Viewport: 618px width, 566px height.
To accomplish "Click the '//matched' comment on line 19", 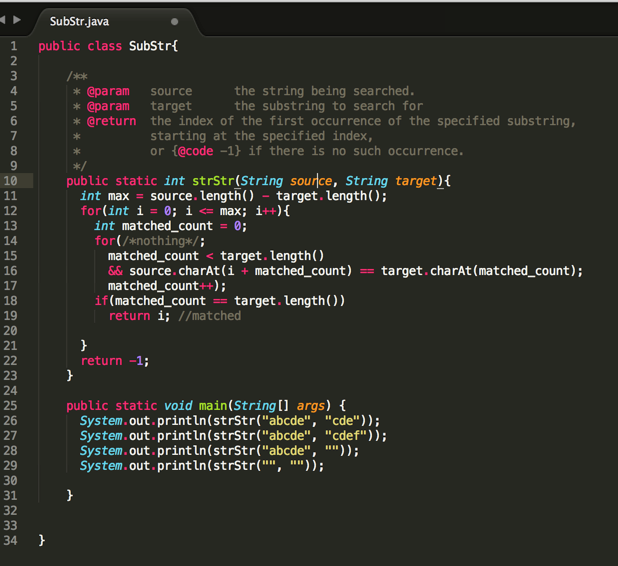I will (209, 316).
